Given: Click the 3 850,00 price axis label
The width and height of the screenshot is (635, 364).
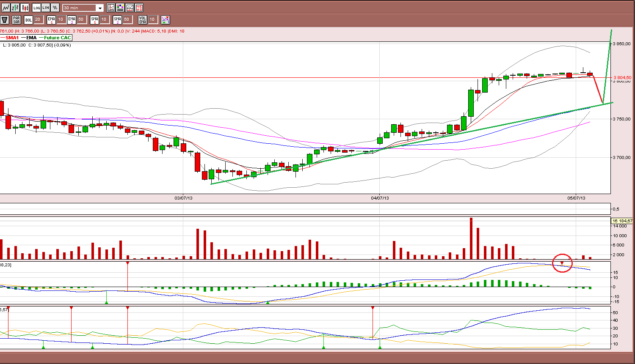Looking at the screenshot, I should 622,44.
